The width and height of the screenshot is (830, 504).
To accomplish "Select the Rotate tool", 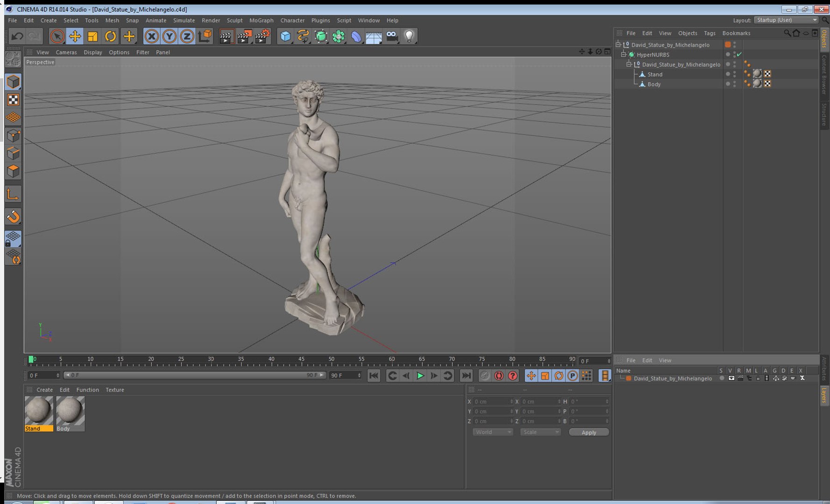I will (110, 36).
